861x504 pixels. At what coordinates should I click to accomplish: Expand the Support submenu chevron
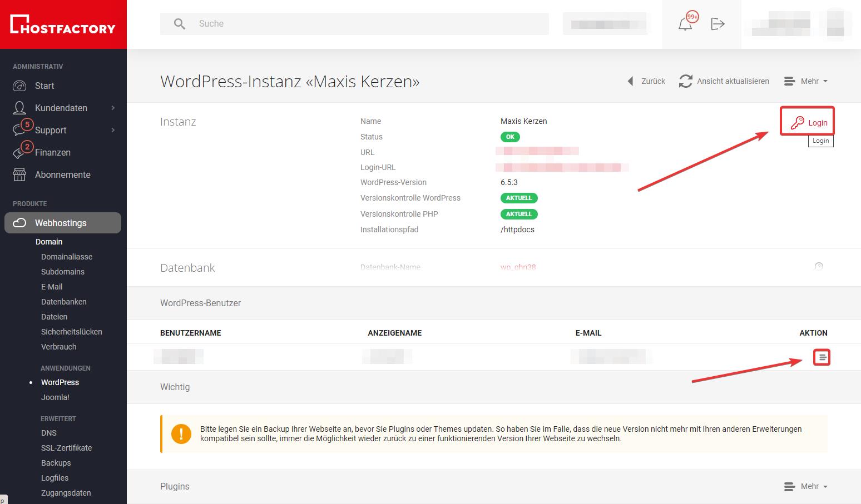pos(113,130)
